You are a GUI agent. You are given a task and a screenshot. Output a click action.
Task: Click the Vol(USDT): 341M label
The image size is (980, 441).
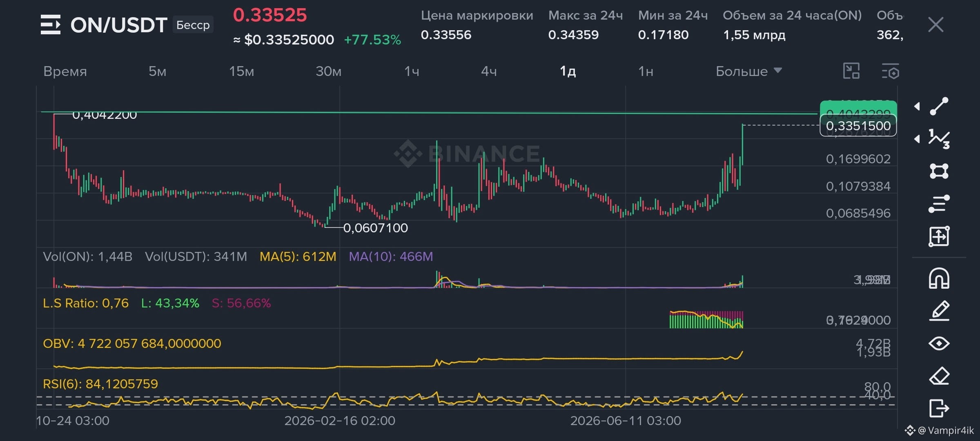pyautogui.click(x=196, y=257)
